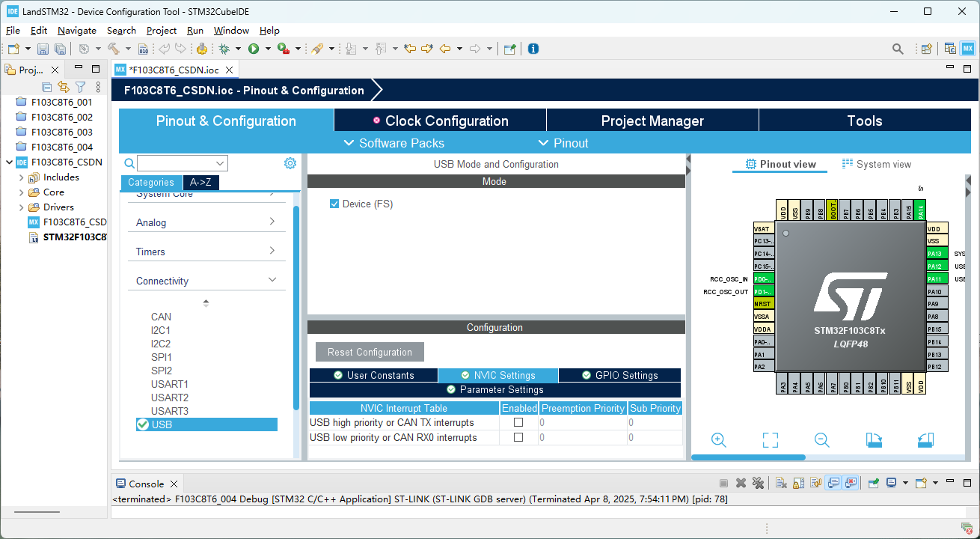Pin the console view
This screenshot has height=539, width=980.
click(872, 484)
